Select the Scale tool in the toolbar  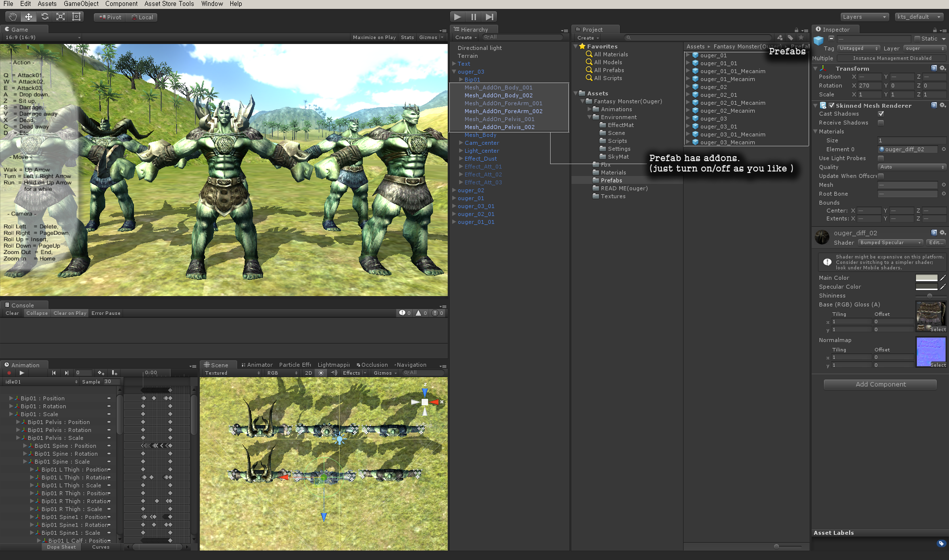[60, 17]
